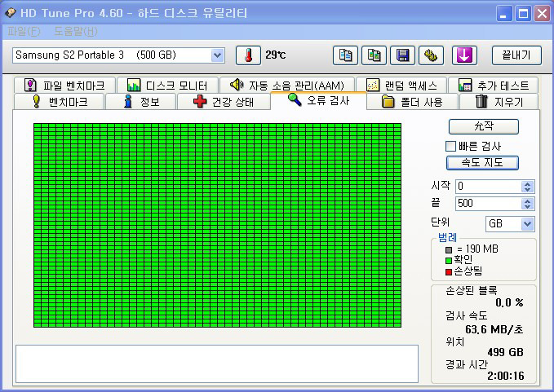Image resolution: width=554 pixels, height=392 pixels.
Task: Click the start scan button above 빠른 검사
Action: coord(484,126)
